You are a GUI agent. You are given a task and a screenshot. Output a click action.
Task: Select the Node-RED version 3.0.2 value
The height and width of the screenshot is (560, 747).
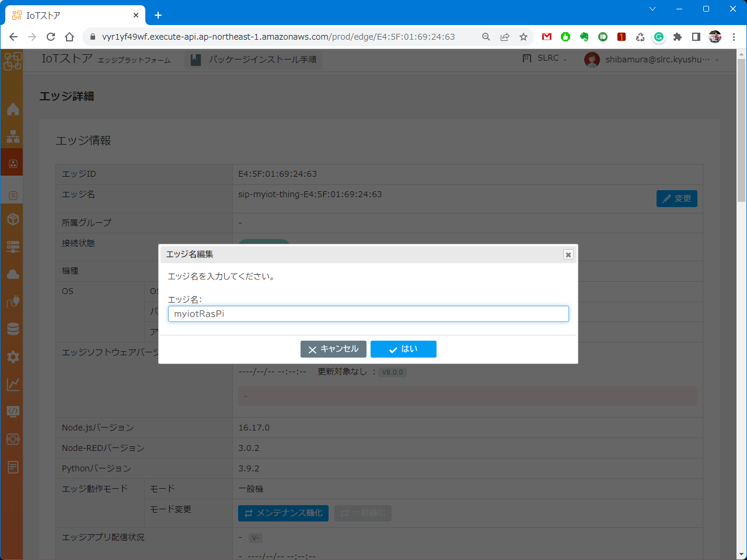pyautogui.click(x=249, y=448)
